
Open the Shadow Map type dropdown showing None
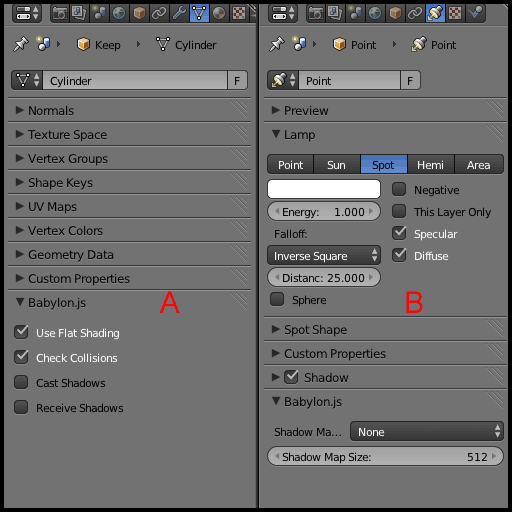(x=427, y=431)
